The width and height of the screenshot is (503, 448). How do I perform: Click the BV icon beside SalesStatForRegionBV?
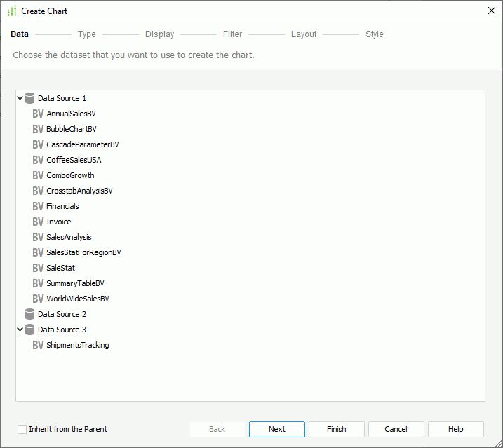pos(38,252)
